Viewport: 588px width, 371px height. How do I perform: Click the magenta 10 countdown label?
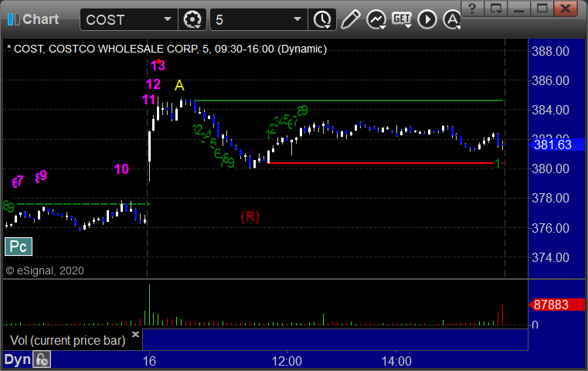pos(121,169)
